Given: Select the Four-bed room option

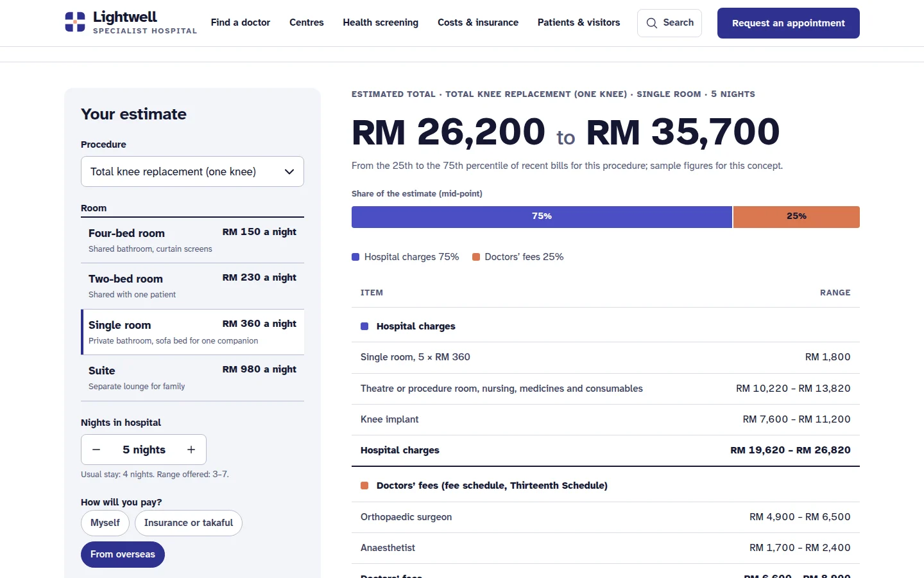Looking at the screenshot, I should click(193, 240).
